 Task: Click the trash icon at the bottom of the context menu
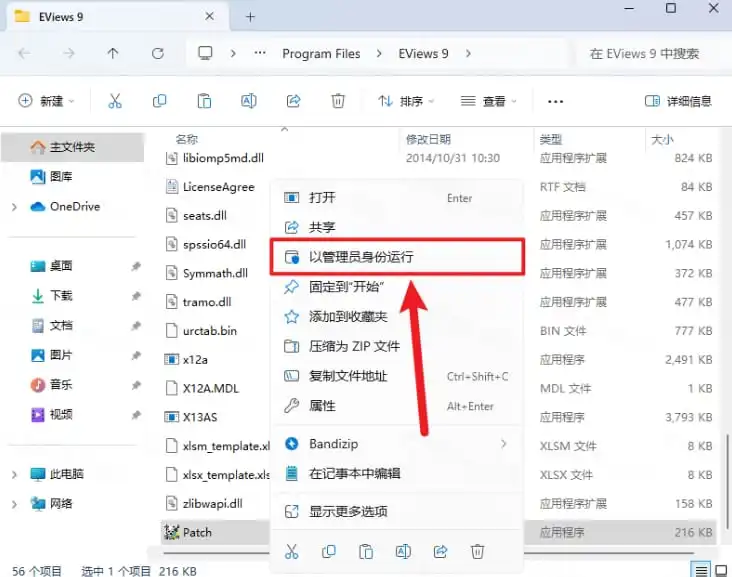(477, 552)
